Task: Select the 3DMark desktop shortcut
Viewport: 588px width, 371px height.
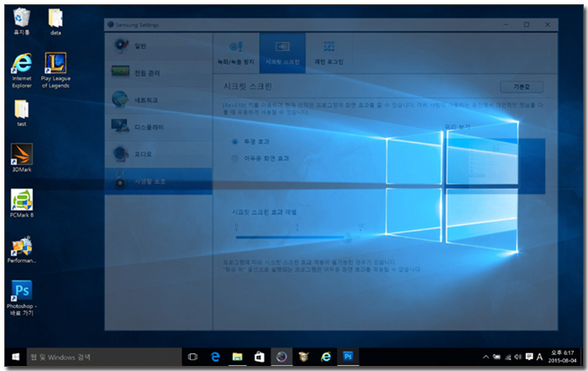Action: pos(22,158)
